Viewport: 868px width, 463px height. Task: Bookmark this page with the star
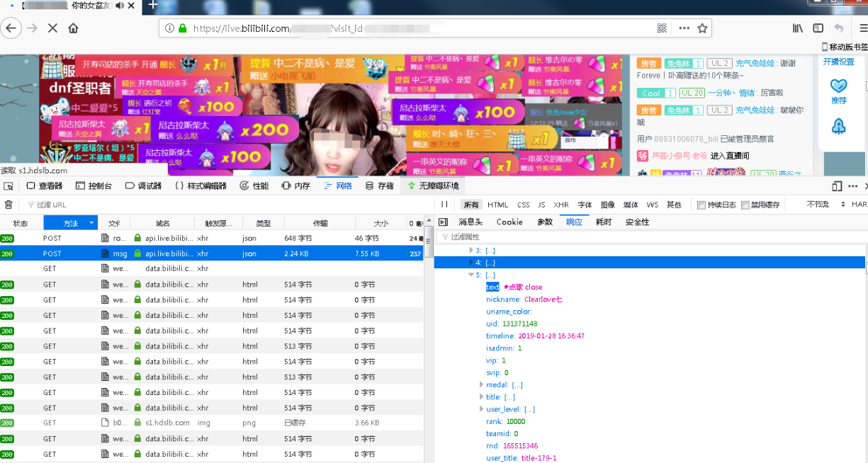[x=702, y=28]
